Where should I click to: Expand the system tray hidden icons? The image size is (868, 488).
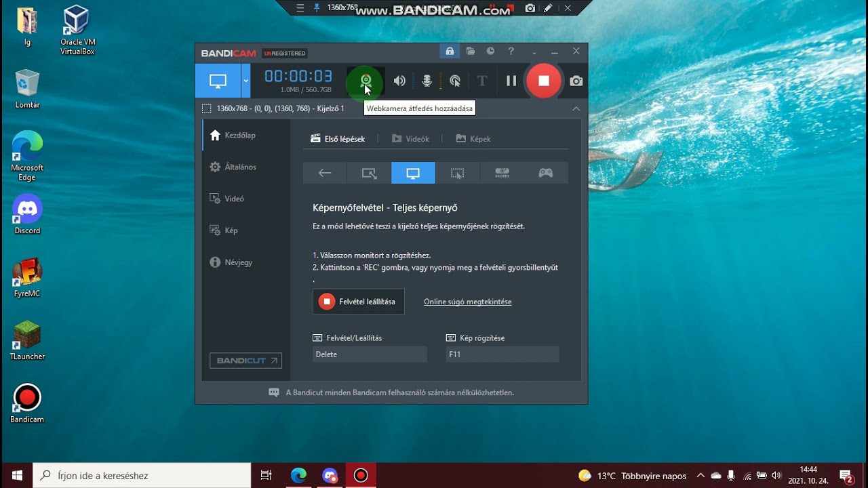(701, 476)
